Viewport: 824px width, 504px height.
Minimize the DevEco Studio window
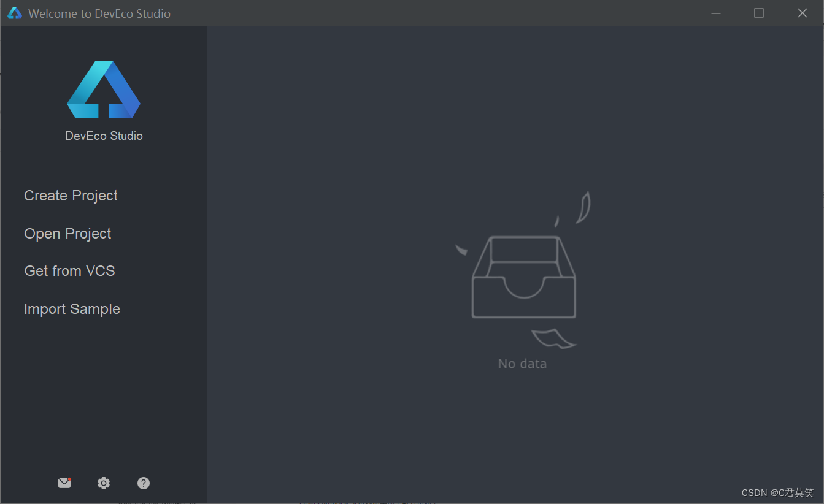[716, 13]
